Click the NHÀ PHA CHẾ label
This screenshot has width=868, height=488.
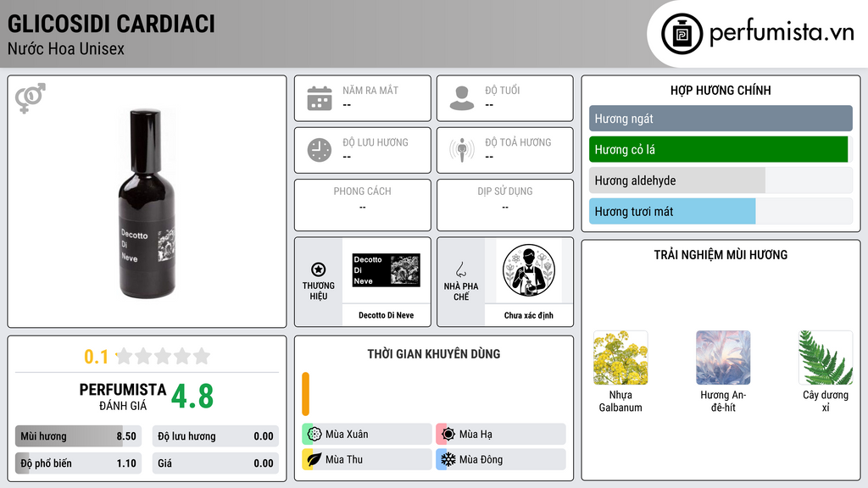pyautogui.click(x=461, y=291)
